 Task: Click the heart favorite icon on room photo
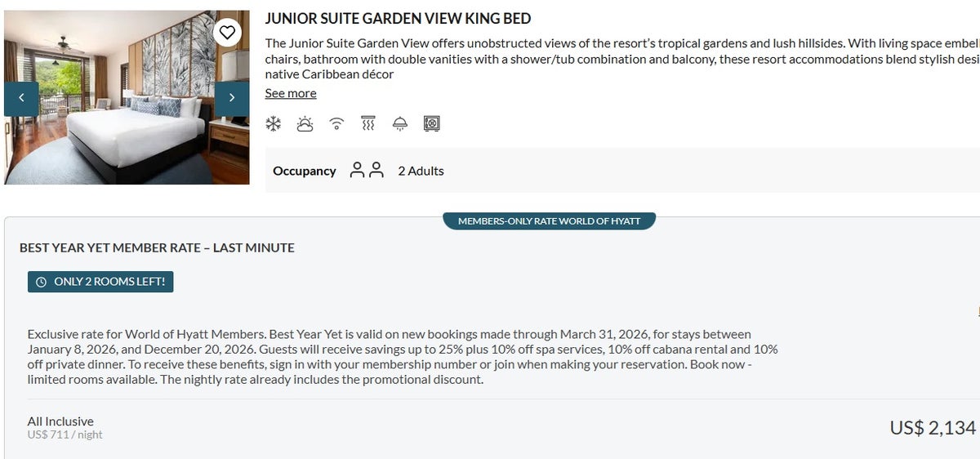(x=227, y=33)
